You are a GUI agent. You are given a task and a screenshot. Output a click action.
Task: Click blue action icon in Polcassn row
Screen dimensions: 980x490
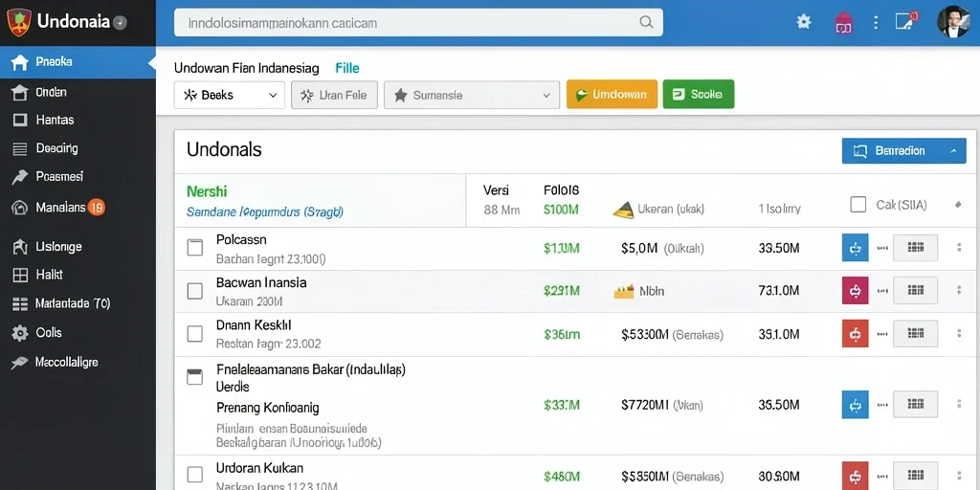[855, 248]
